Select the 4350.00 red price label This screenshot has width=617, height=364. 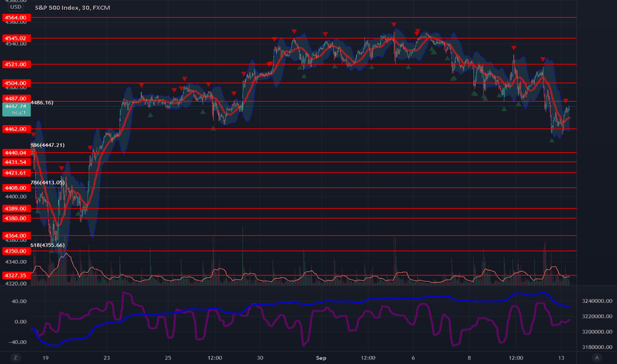tap(17, 251)
